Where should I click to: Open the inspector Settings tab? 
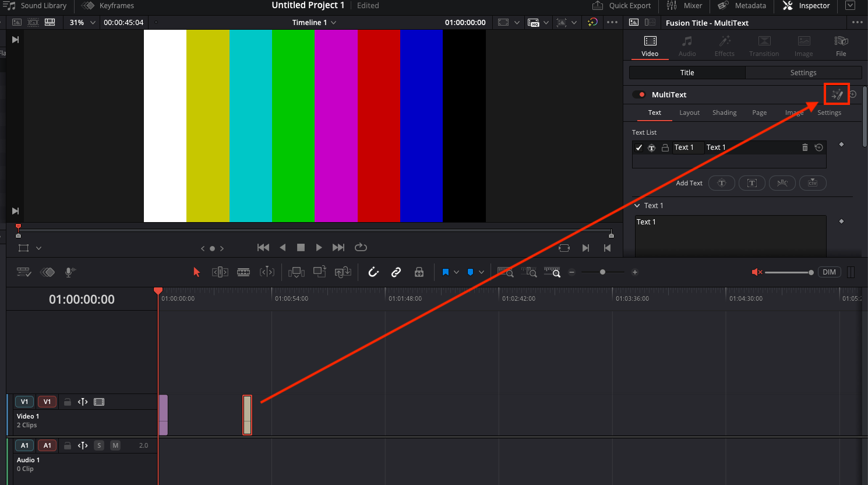click(803, 73)
